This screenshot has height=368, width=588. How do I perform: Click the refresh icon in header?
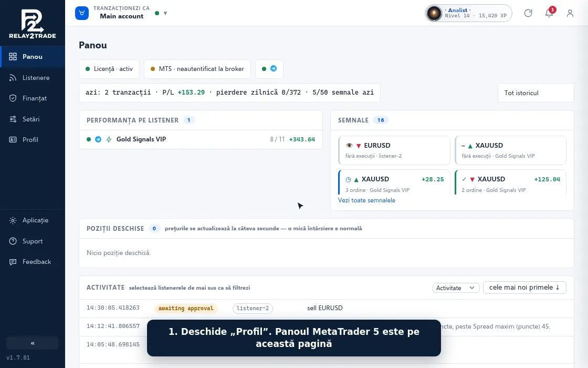pos(528,13)
